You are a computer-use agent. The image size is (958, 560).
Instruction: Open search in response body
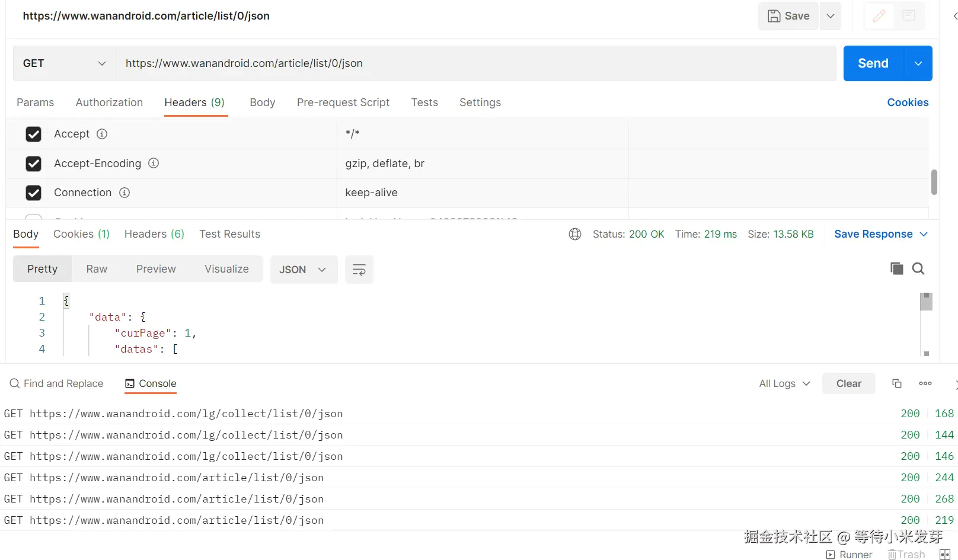[918, 268]
